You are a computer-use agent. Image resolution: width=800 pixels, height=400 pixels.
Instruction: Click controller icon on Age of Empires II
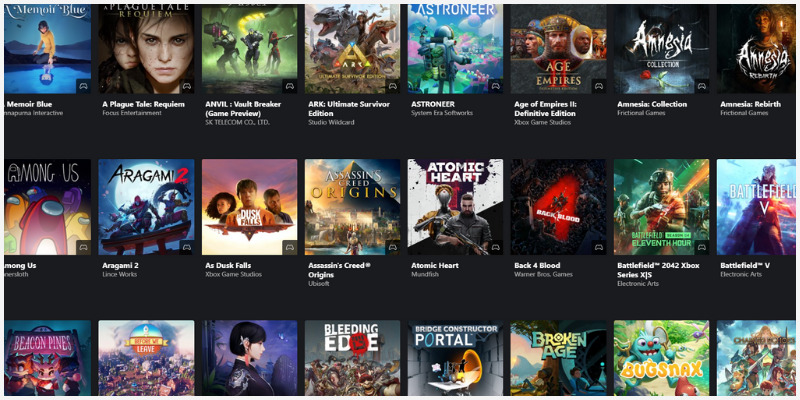tap(599, 86)
